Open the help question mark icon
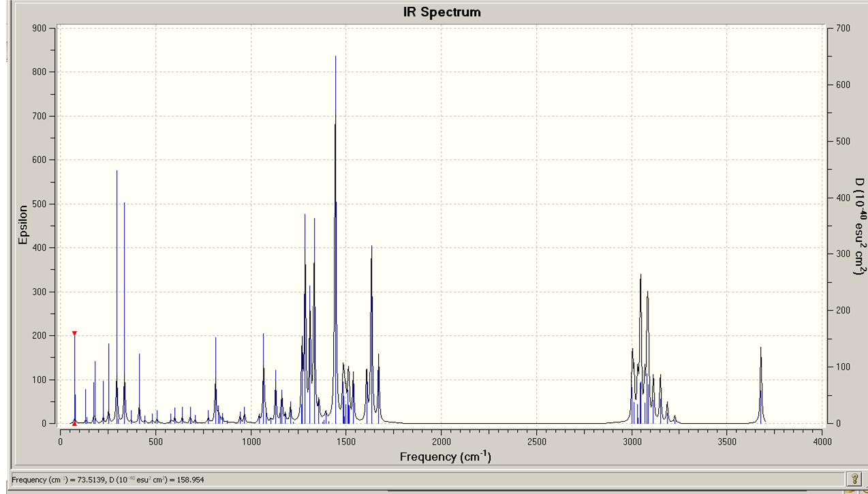Screen dimensions: 868x494 pos(853,479)
